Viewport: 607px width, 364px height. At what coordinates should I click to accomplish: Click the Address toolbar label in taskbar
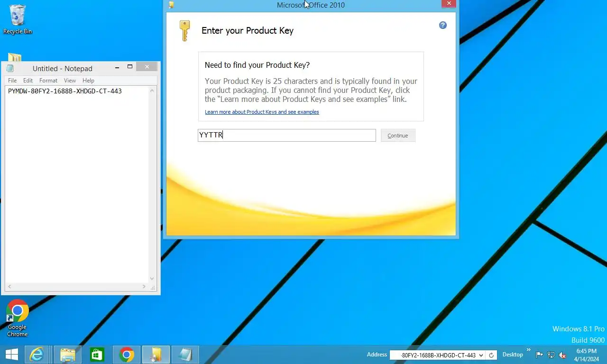click(377, 355)
